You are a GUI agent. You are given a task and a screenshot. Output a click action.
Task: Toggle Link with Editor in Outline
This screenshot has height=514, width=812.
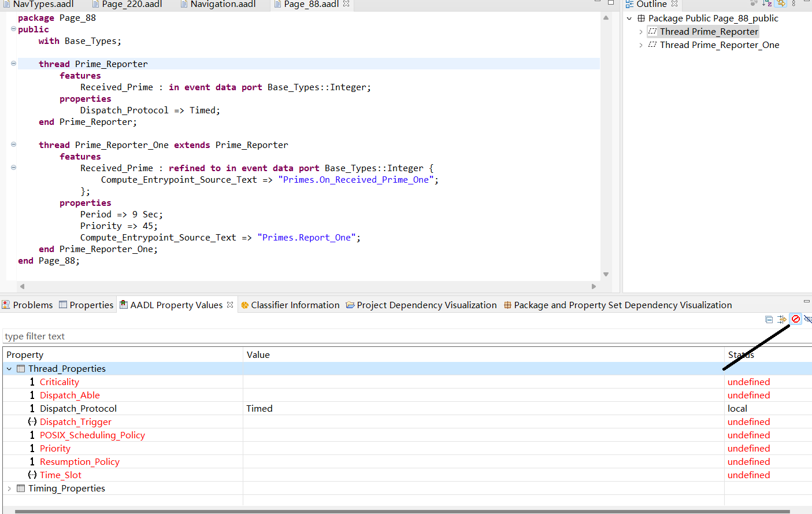[781, 3]
